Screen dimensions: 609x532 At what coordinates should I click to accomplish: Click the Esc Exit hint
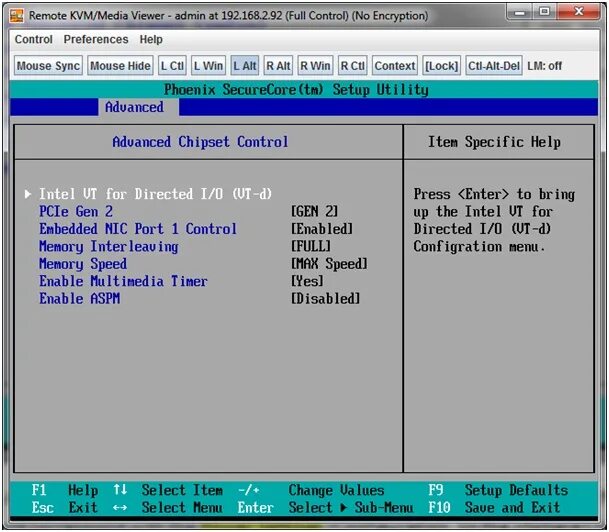coord(64,508)
